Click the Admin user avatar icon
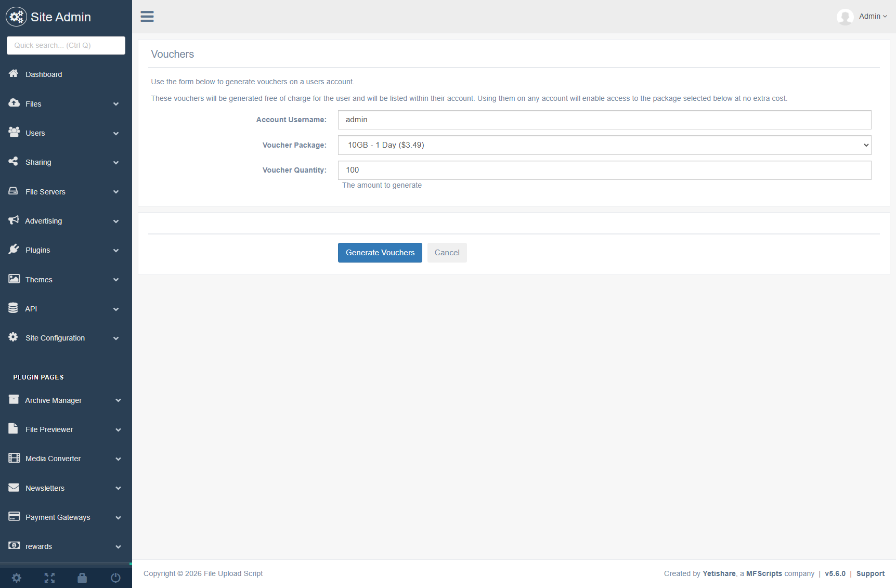This screenshot has height=588, width=896. point(845,17)
